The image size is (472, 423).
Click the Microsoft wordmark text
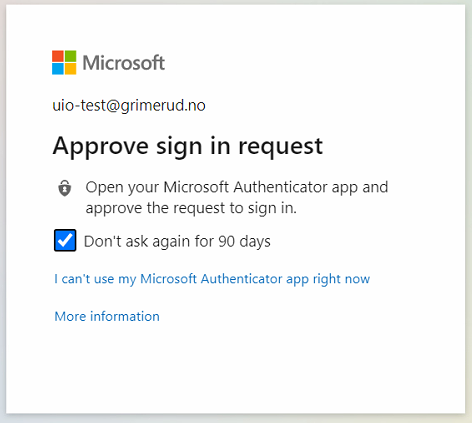(124, 63)
